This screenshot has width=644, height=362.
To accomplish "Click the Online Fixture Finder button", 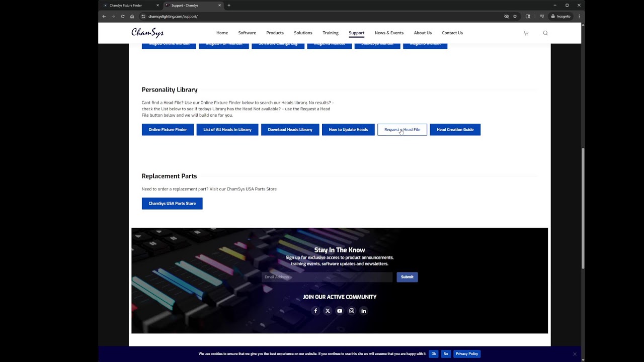I will [x=168, y=130].
